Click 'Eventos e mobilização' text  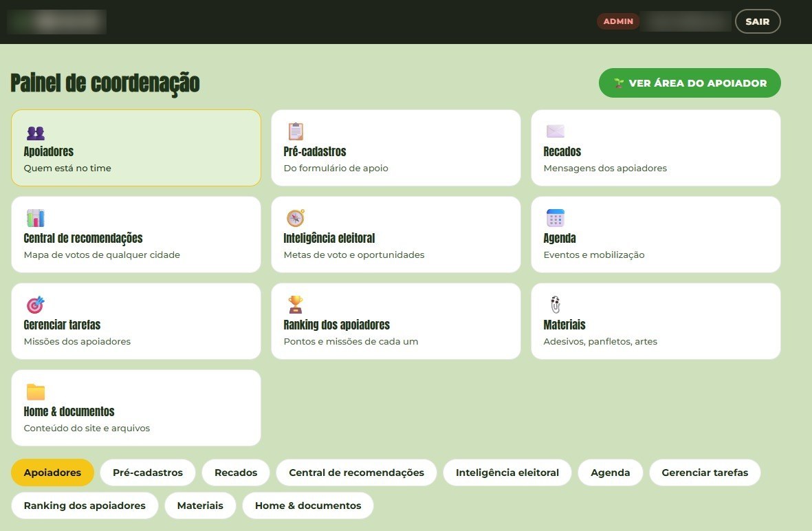pos(594,255)
